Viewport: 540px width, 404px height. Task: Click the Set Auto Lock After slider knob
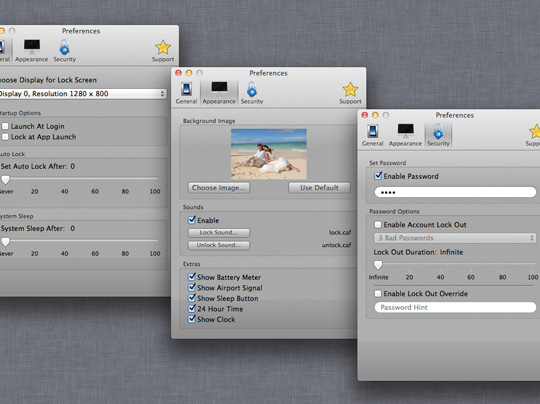pyautogui.click(x=6, y=180)
